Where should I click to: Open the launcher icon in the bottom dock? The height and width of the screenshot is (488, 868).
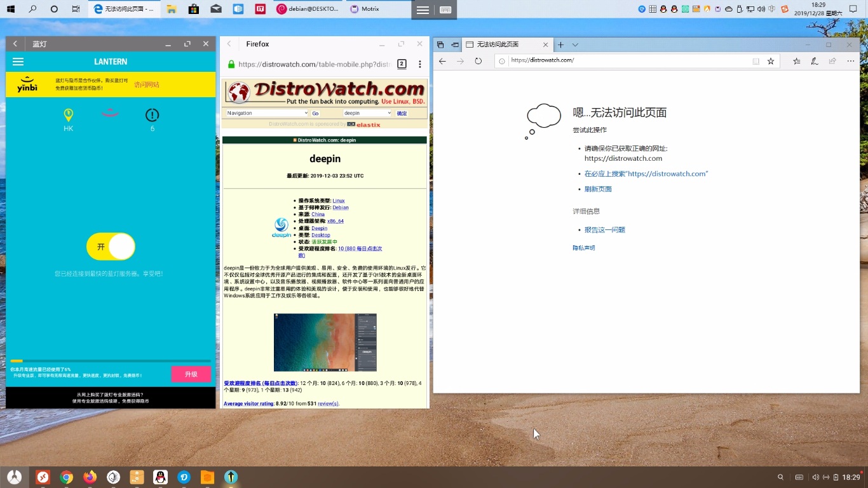15,477
